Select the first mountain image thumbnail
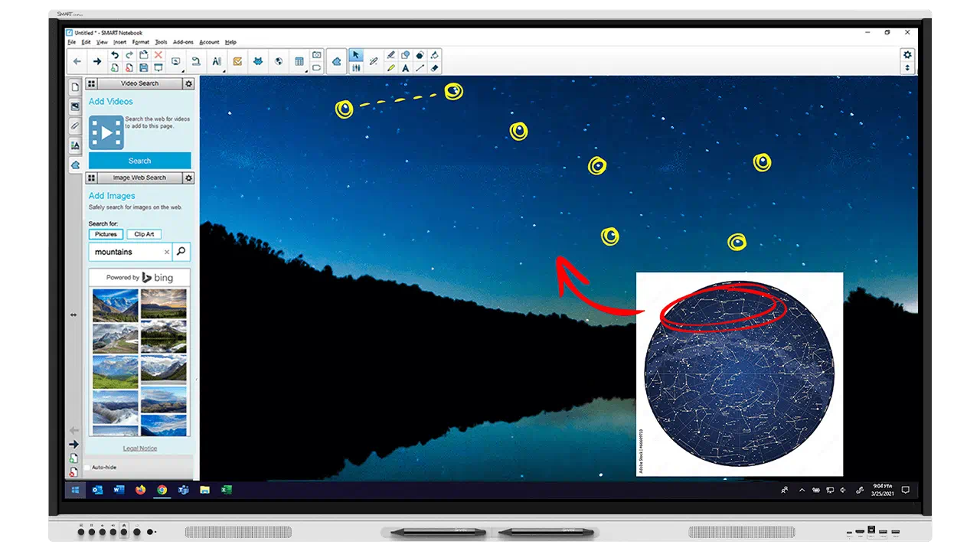Screen dimensions: 980x551 [116, 305]
